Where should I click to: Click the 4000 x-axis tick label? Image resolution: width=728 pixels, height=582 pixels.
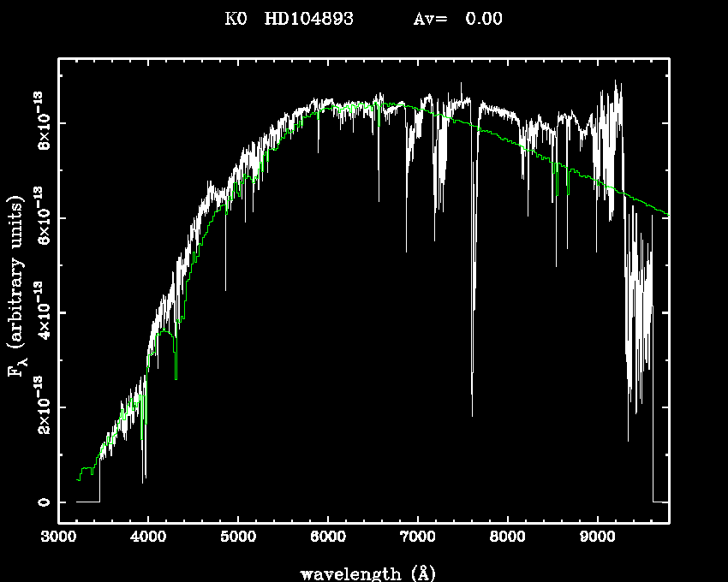[148, 538]
